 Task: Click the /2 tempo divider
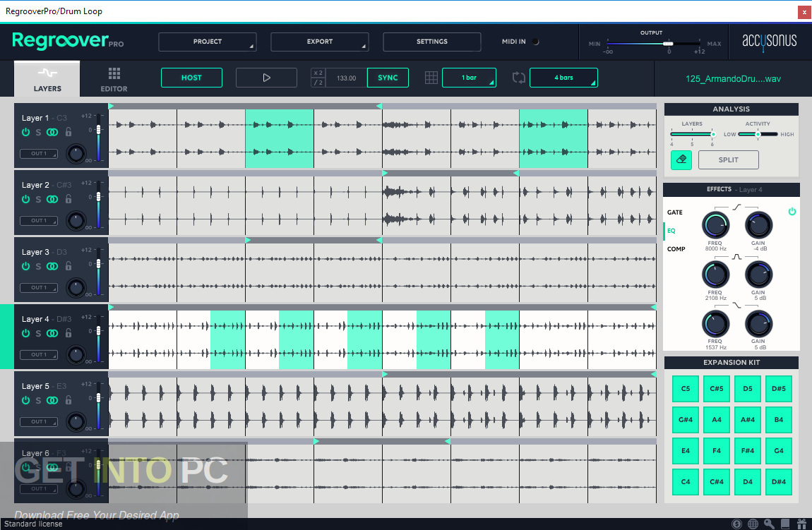pos(318,83)
